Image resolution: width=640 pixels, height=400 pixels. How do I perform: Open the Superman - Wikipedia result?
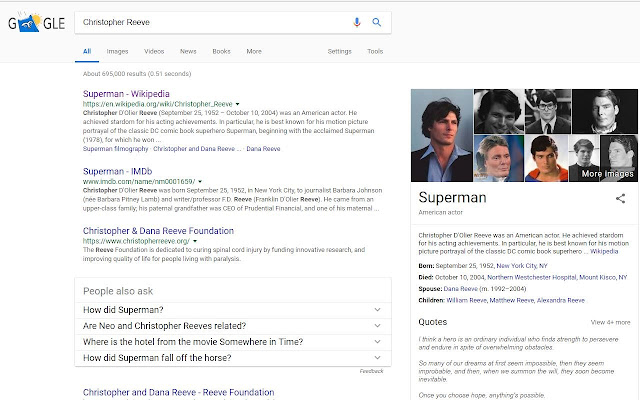click(x=126, y=94)
